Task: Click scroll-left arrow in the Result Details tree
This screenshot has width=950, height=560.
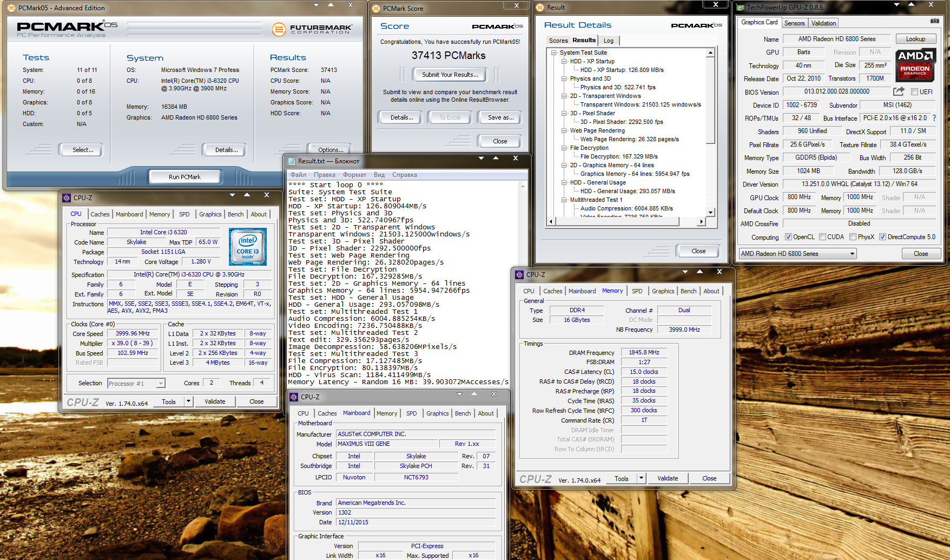Action: 551,221
